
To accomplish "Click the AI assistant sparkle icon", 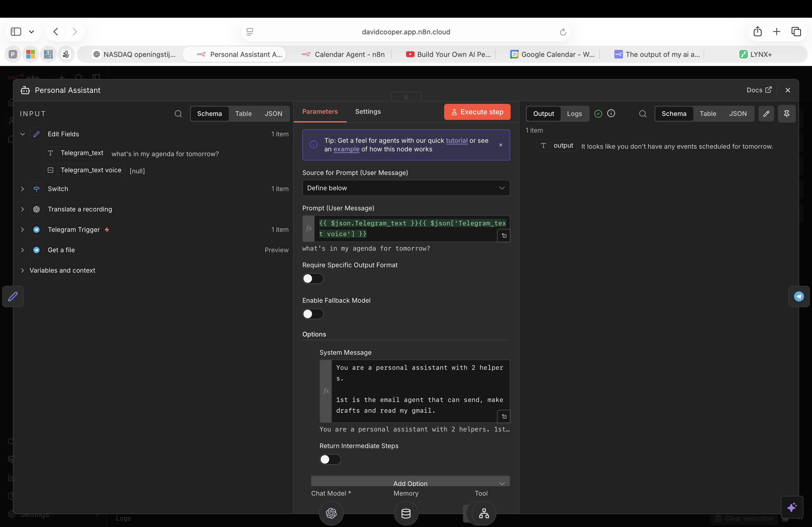I will 792,507.
